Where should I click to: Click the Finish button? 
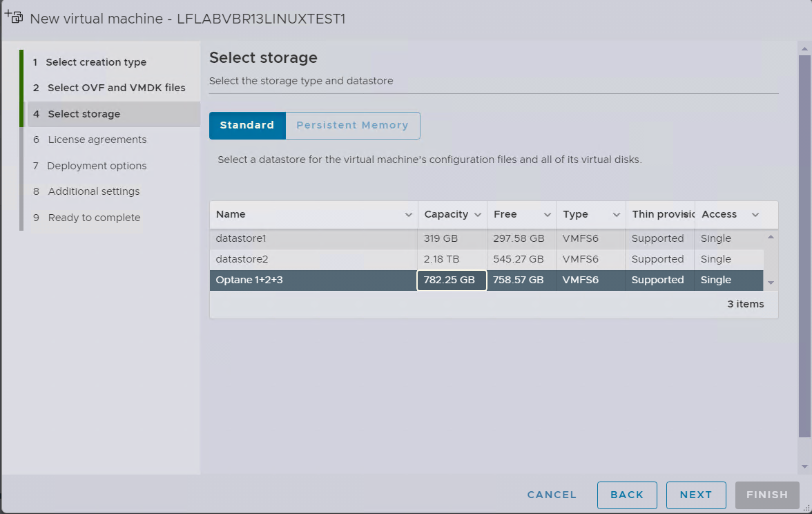coord(766,495)
